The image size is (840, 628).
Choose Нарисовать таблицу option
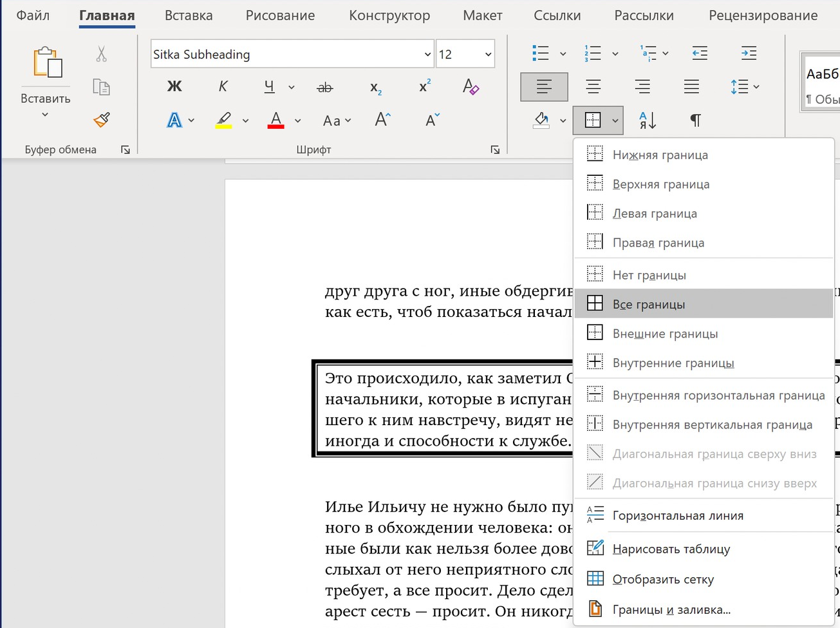tap(704, 549)
